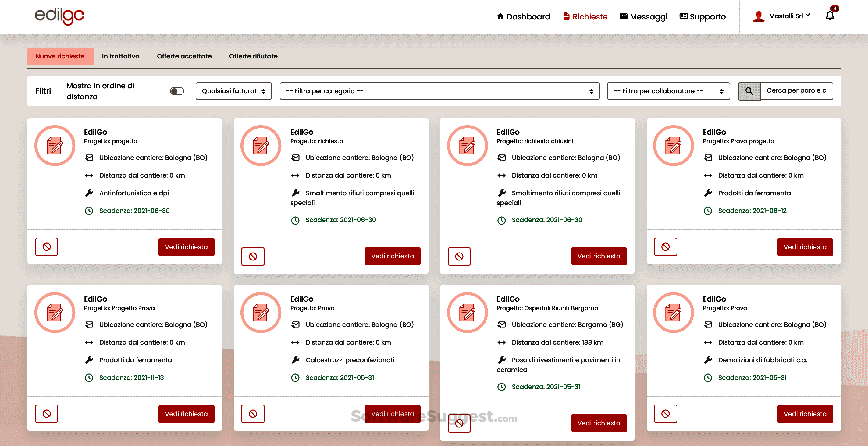Reject the 'Prova progetto' request ban icon

tap(665, 247)
